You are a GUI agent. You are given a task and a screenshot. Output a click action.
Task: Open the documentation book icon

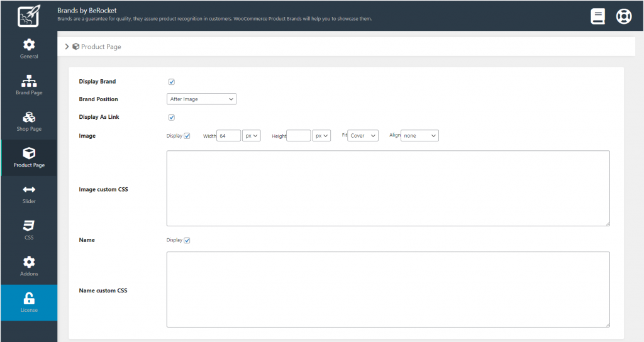[597, 16]
